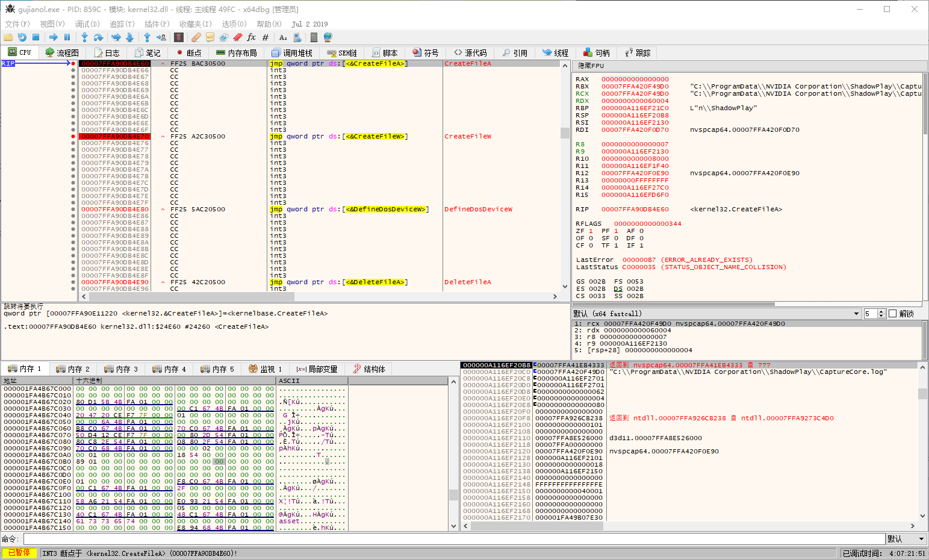Switch to the 引用 tab
This screenshot has height=560, width=929.
tap(515, 53)
